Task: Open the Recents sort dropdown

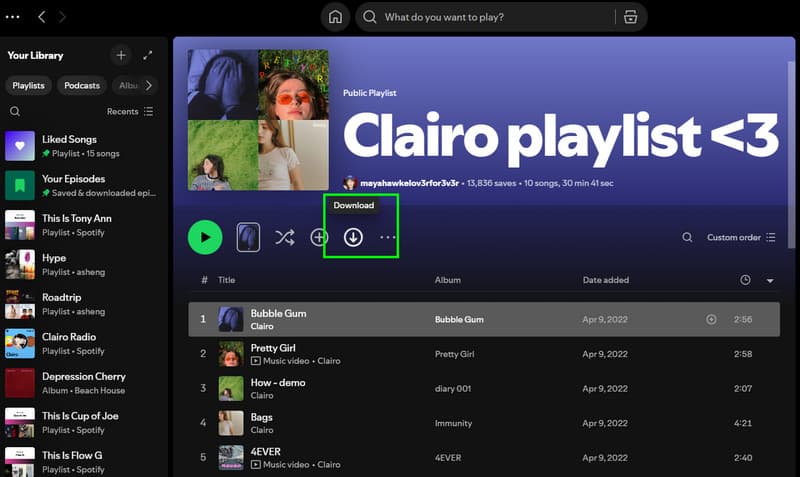Action: click(130, 111)
